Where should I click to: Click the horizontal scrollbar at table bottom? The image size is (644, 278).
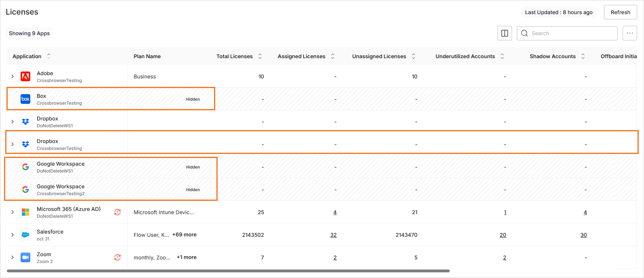[x=228, y=271]
